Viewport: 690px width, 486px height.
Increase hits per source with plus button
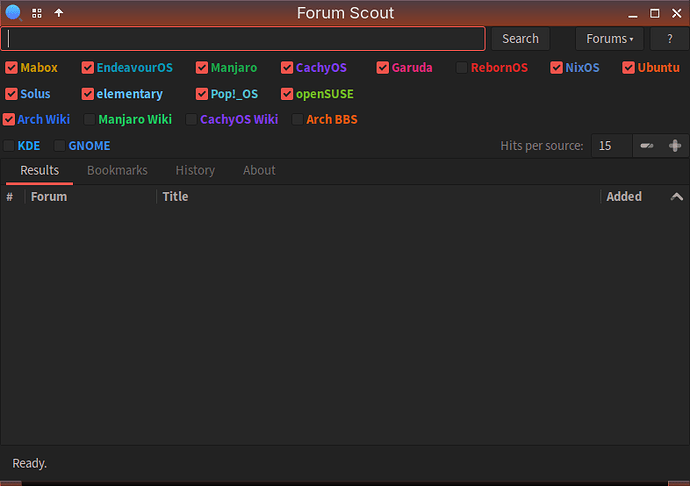675,146
